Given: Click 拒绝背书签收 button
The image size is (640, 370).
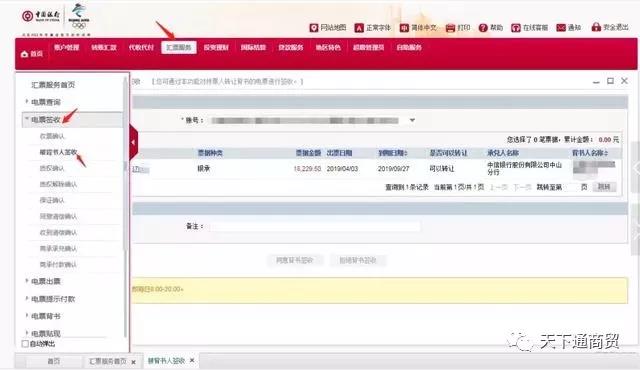Looking at the screenshot, I should 358,260.
